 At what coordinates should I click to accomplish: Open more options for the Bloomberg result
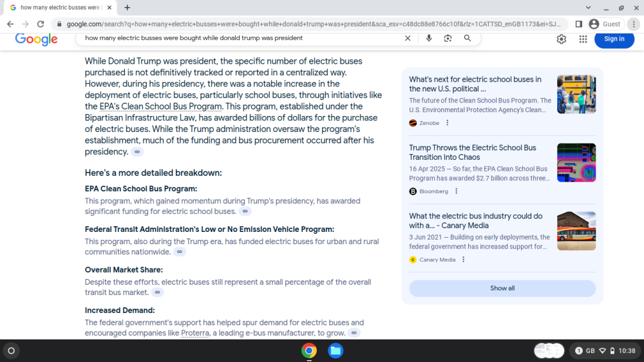(x=457, y=191)
